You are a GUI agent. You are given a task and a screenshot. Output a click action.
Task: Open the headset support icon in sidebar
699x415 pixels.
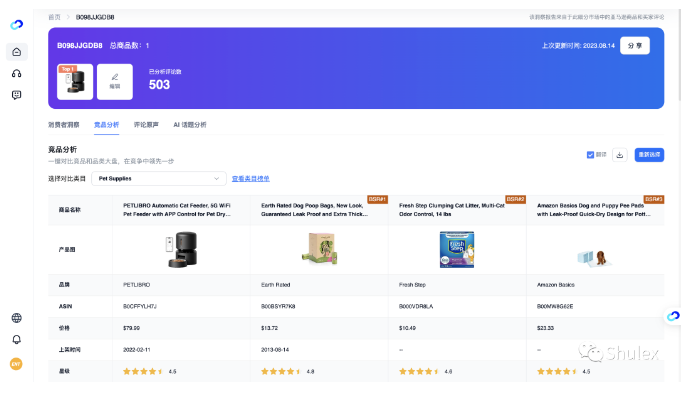coord(16,74)
